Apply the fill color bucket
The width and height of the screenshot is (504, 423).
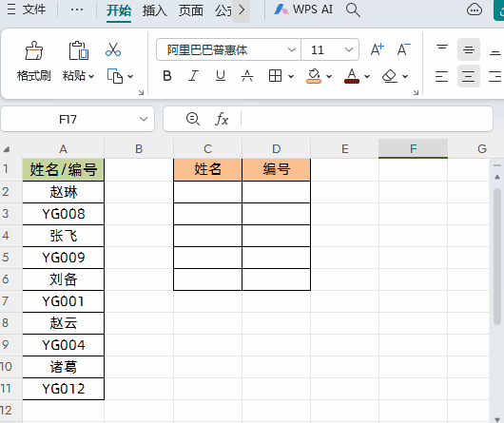coord(314,76)
